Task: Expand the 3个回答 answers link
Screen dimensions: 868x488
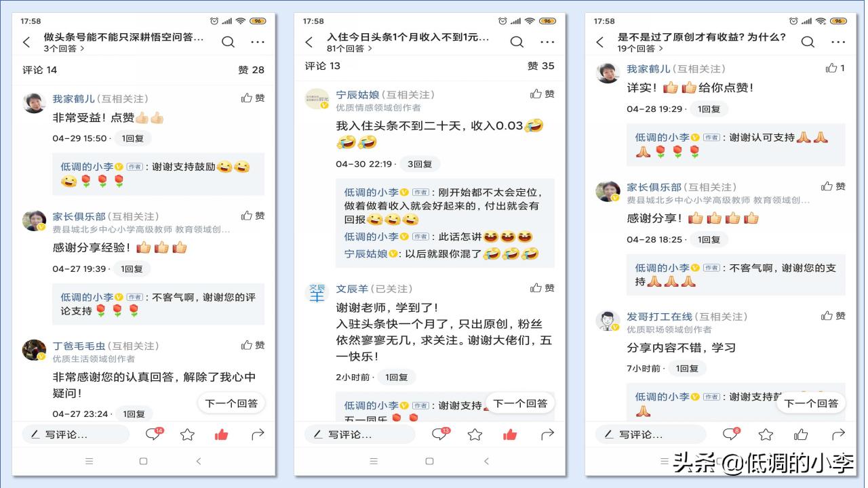Action: point(64,49)
